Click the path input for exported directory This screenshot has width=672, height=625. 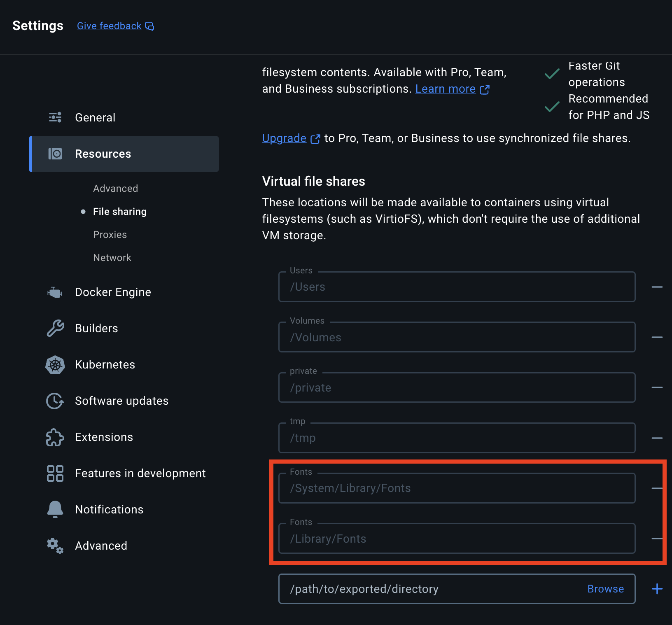tap(412, 589)
